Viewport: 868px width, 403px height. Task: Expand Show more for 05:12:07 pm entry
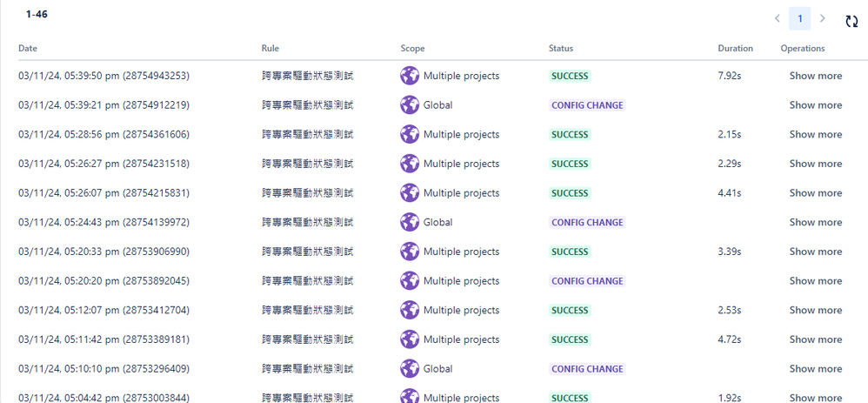pyautogui.click(x=816, y=311)
